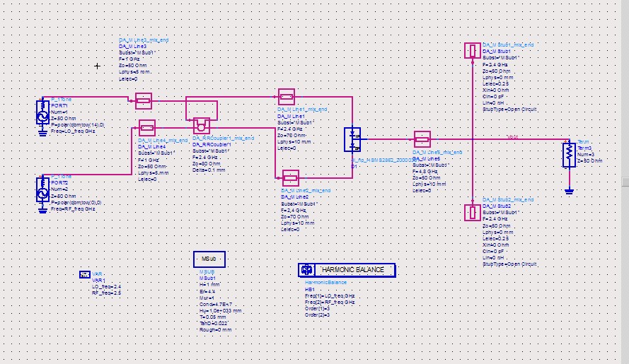The image size is (629, 364).
Task: Click the DA_MLine2_mix_end label
Action: pyautogui.click(x=306, y=191)
